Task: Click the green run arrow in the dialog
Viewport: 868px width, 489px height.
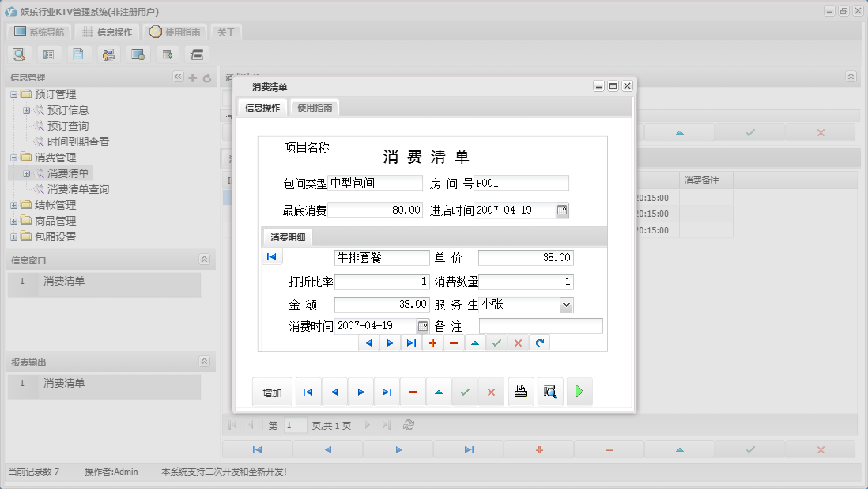Action: pyautogui.click(x=579, y=391)
